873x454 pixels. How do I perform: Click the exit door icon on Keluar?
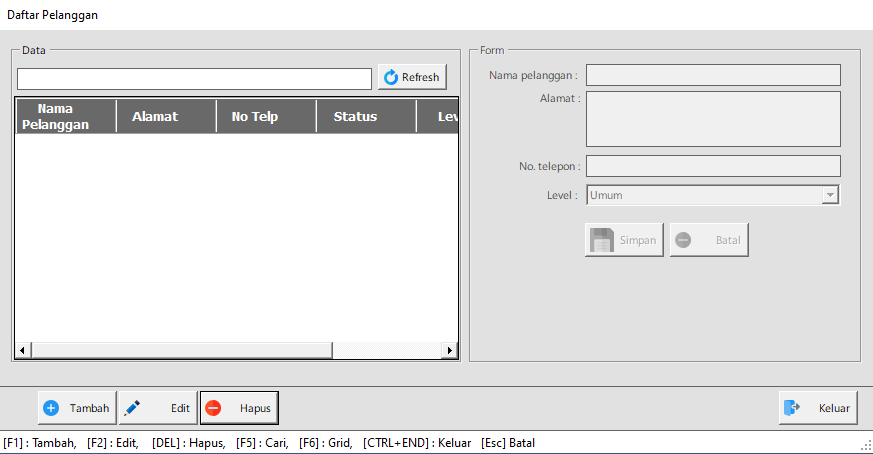(x=792, y=408)
